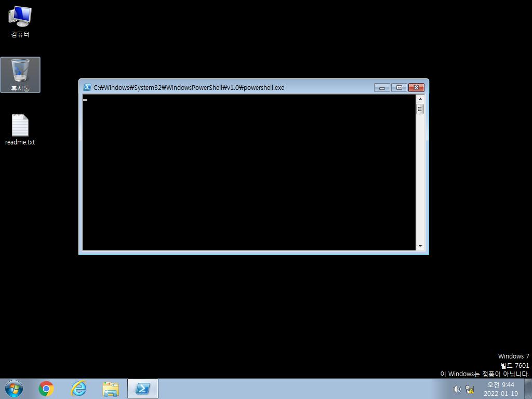Viewport: 532px width, 399px height.
Task: Click the PowerShell window title bar text
Action: (x=189, y=87)
